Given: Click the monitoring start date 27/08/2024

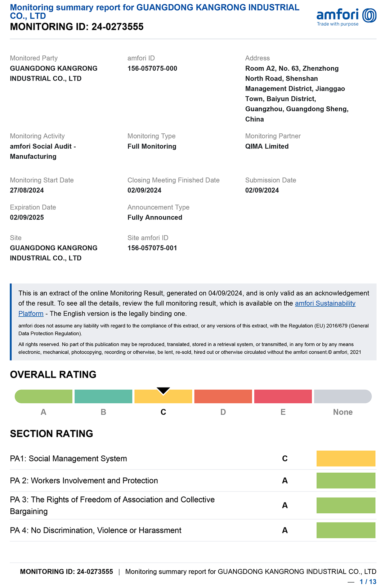Looking at the screenshot, I should (x=27, y=190).
